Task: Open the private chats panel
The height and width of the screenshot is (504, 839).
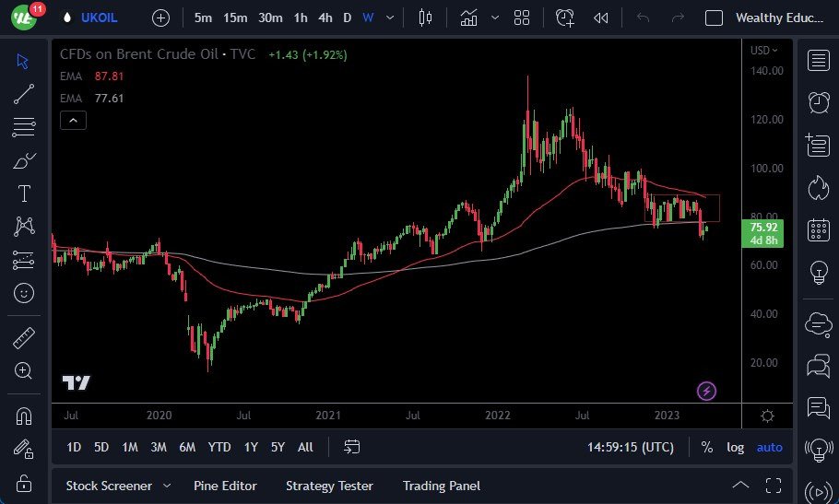Action: 818,367
